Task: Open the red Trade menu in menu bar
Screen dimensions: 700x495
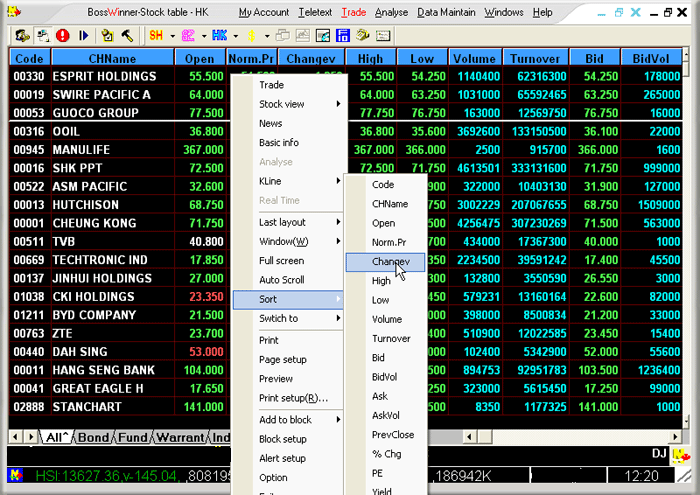Action: (354, 12)
